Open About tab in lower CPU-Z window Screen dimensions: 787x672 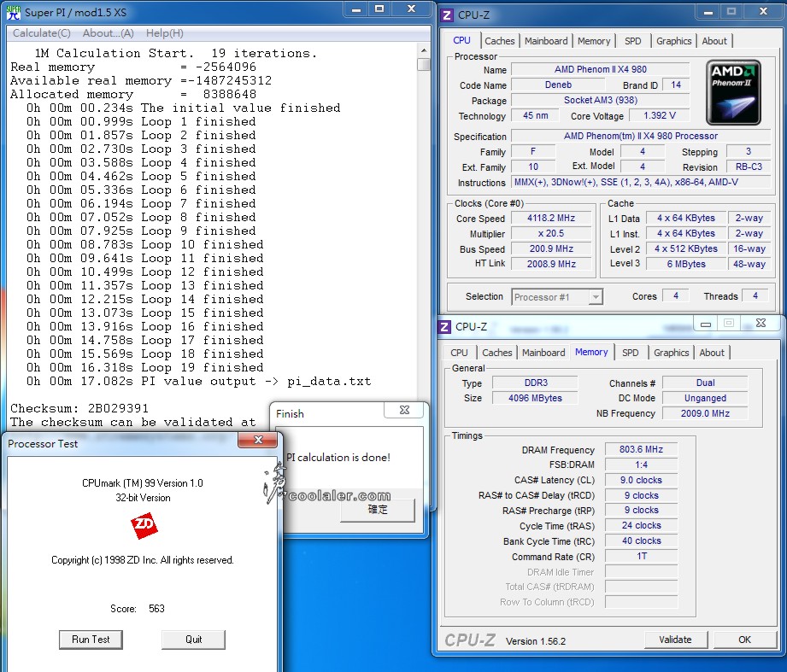(712, 353)
